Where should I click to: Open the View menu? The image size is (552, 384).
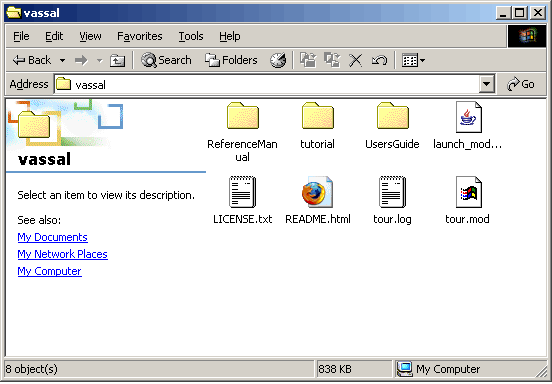click(x=90, y=36)
